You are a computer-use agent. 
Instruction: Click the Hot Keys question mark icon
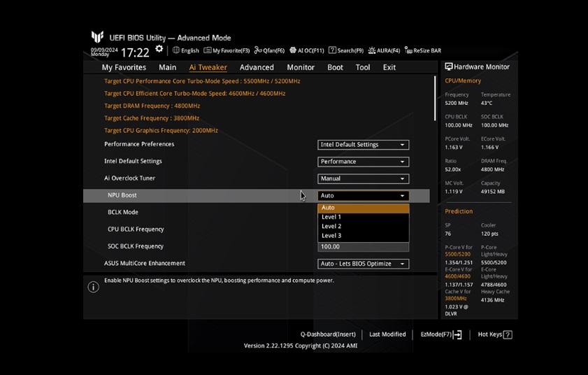pos(508,334)
